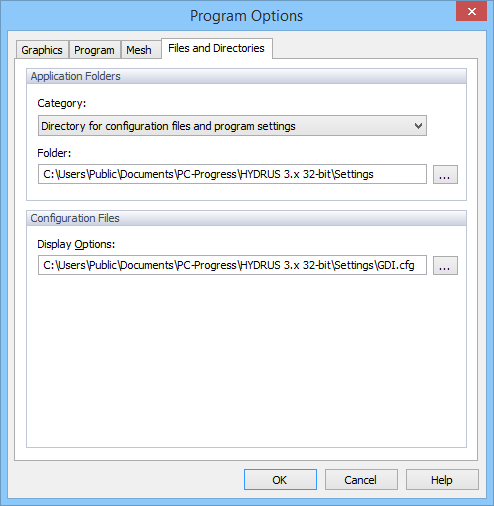The width and height of the screenshot is (494, 506).
Task: Confirm settings with the OK button
Action: (280, 480)
